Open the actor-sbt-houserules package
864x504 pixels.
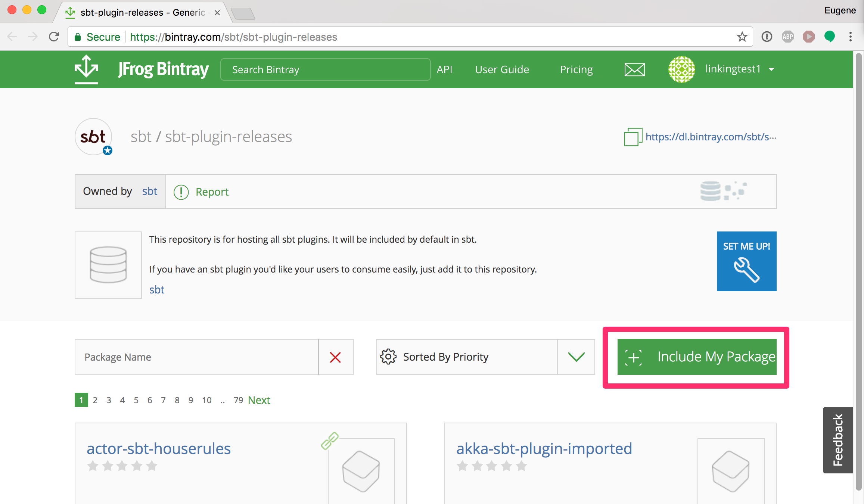click(159, 448)
